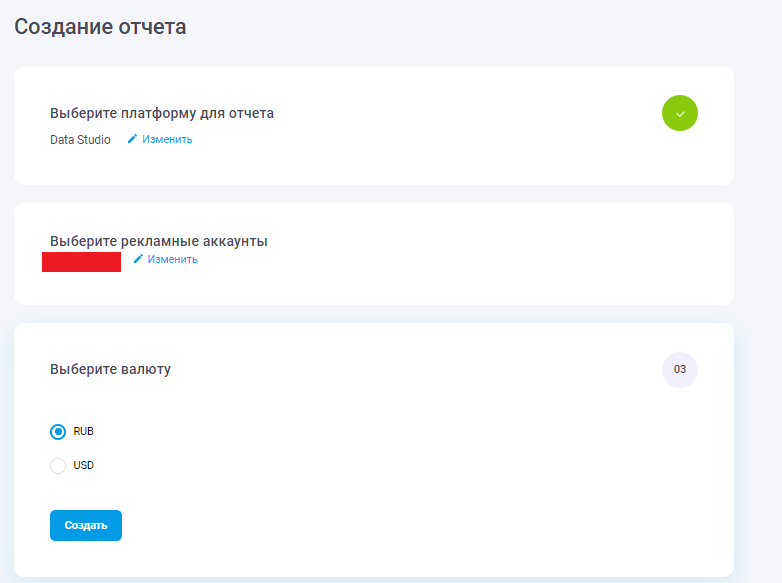Select the USD radio button
The image size is (782, 583).
point(58,466)
